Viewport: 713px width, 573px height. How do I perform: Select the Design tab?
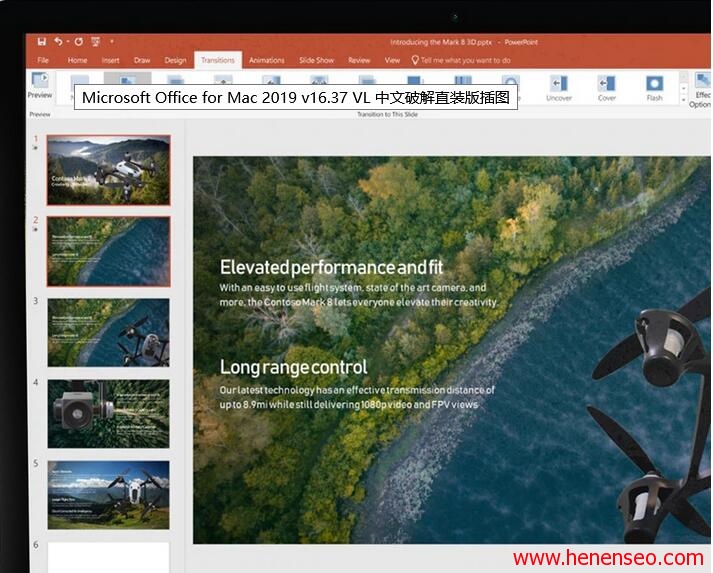pyautogui.click(x=176, y=60)
